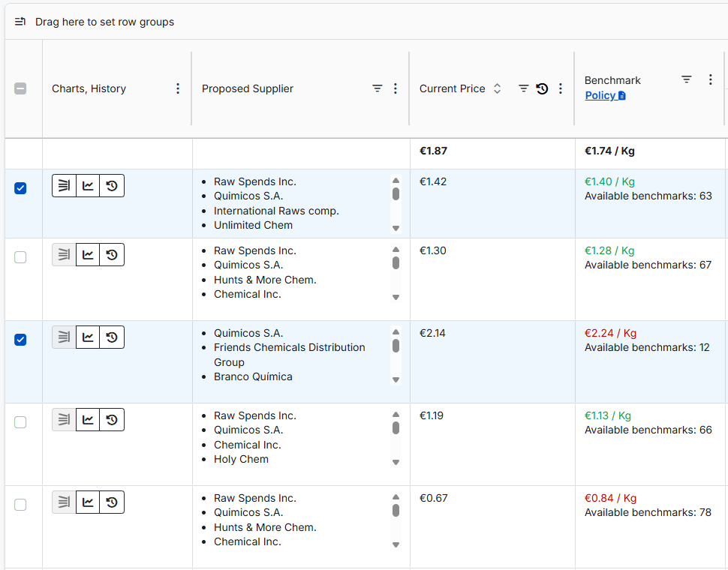Screen dimensions: 728x570
Task: Open Charts, History column options menu
Action: click(178, 88)
